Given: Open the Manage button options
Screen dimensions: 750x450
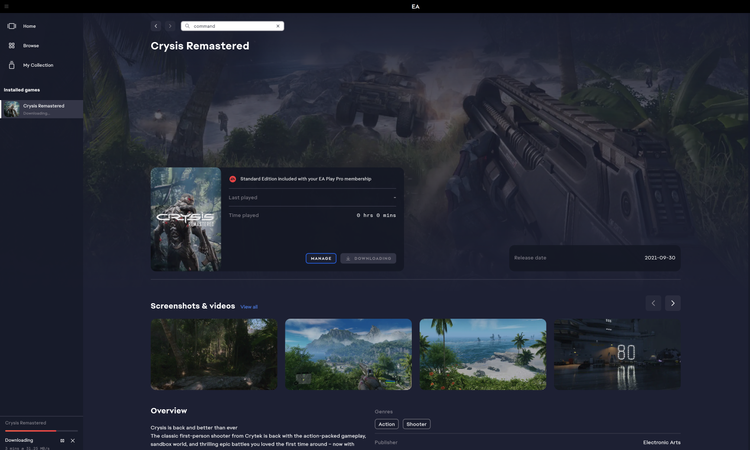Looking at the screenshot, I should point(321,258).
